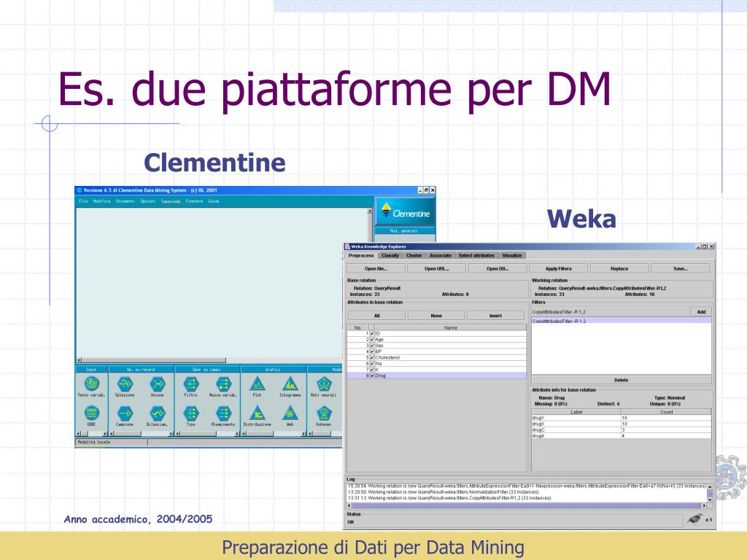Open the Supernodo menu in Clementine
This screenshot has height=560, width=747.
tap(171, 201)
